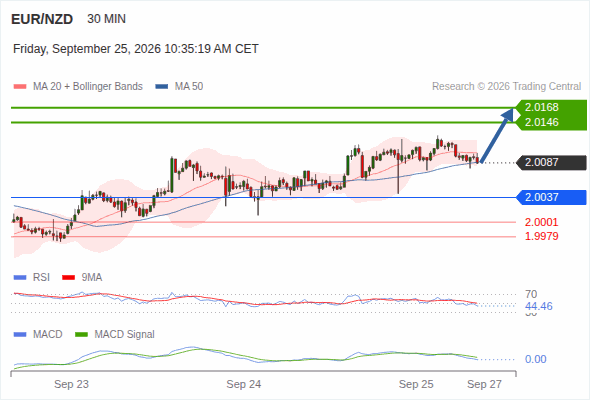Click the MACD blue legend marker

[x=20, y=335]
